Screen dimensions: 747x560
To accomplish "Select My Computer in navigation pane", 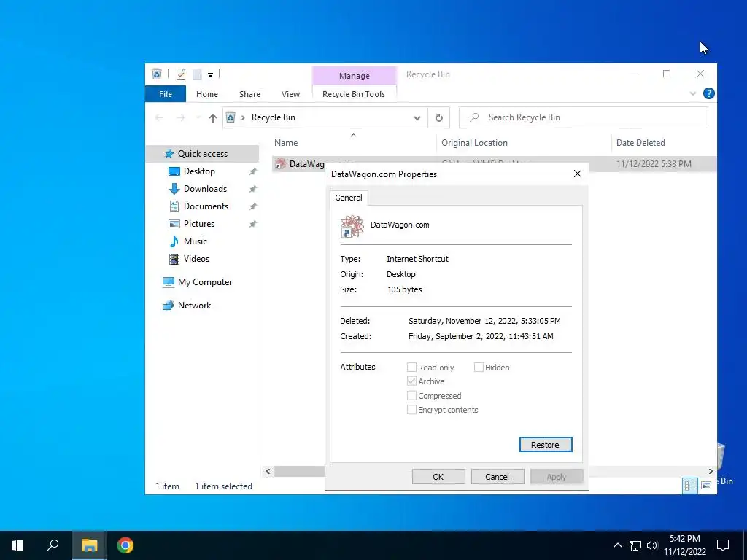I will [x=205, y=282].
